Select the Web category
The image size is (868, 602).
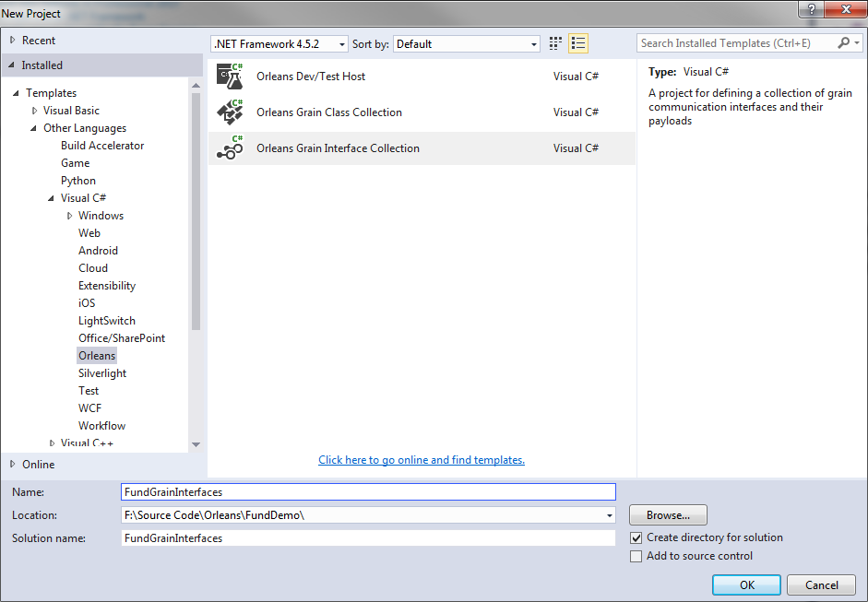[89, 233]
